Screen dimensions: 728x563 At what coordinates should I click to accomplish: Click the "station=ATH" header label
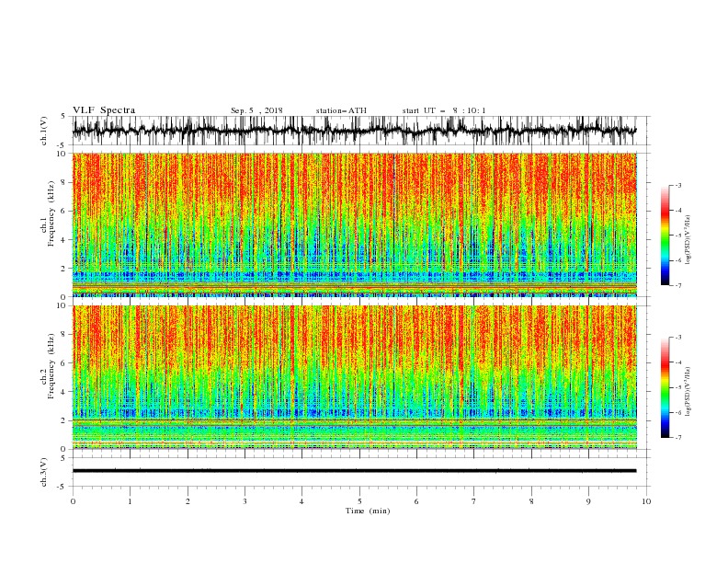tap(341, 110)
